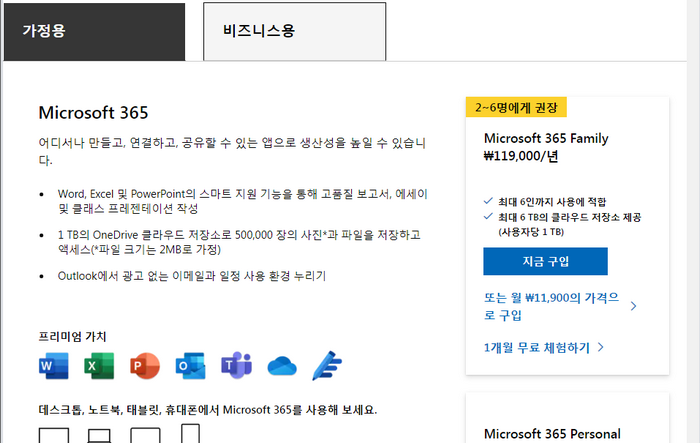Click the Outlook app icon

click(191, 366)
